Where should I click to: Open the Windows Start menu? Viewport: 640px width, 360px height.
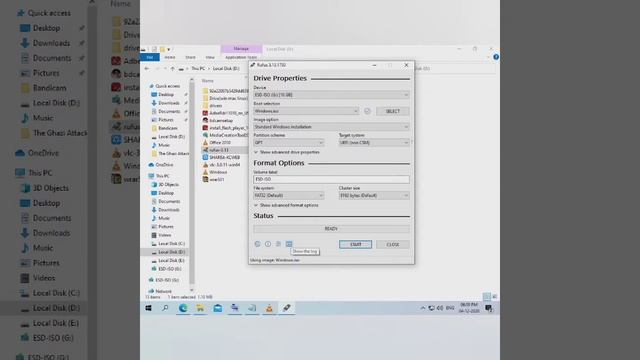pos(148,308)
